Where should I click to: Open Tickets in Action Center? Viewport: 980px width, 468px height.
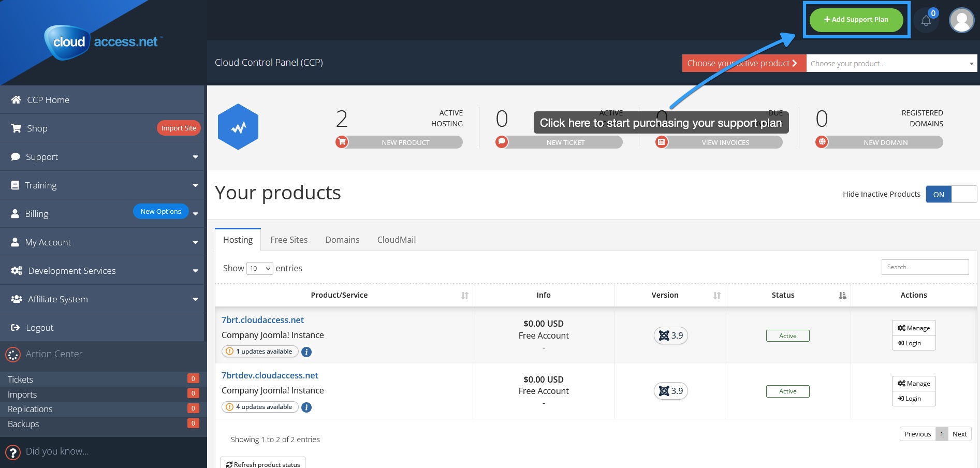20,379
